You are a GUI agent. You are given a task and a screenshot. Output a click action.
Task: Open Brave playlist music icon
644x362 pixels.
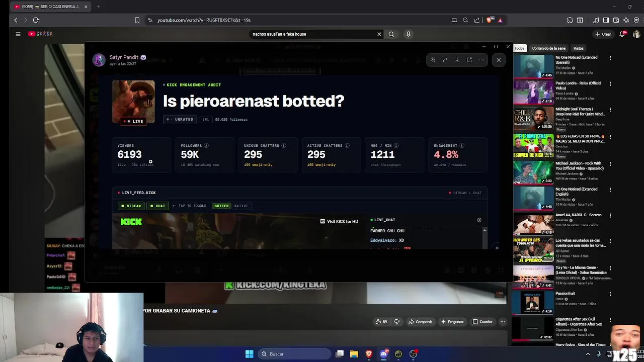[596, 20]
